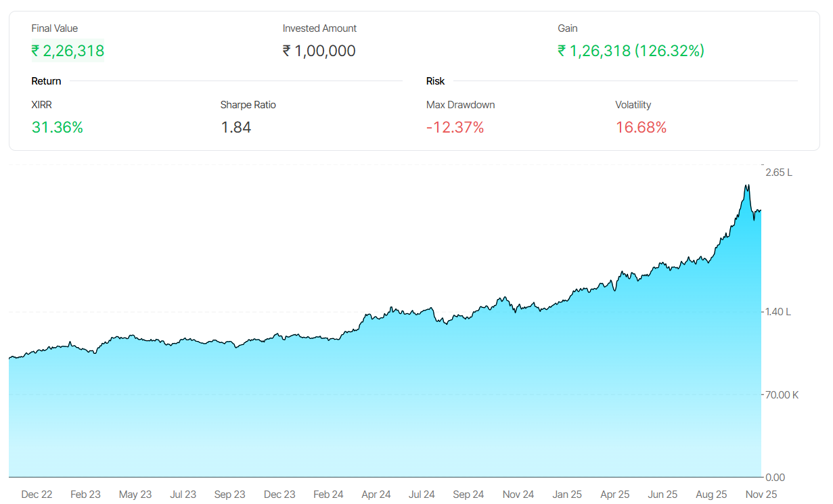Click the 2.65 L y-axis label
833x504 pixels.
(778, 173)
